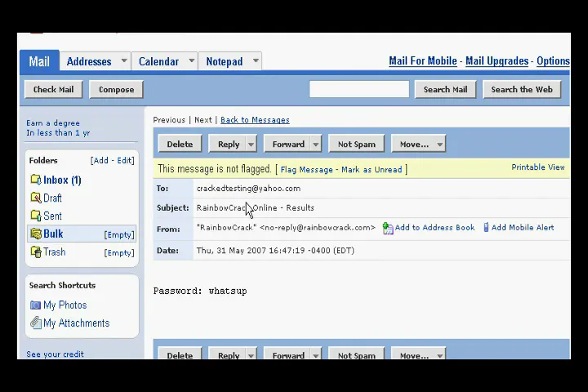Click Mark as Unread link
This screenshot has height=392, width=588.
(x=372, y=170)
